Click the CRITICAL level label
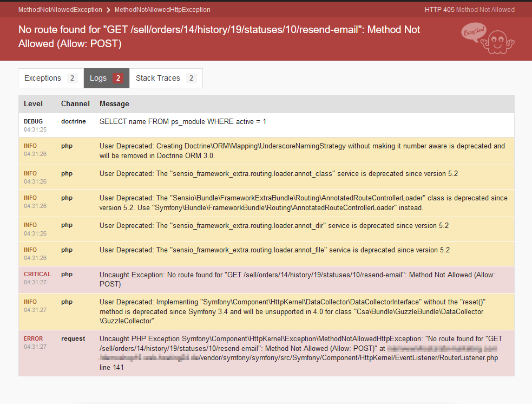 click(x=37, y=275)
